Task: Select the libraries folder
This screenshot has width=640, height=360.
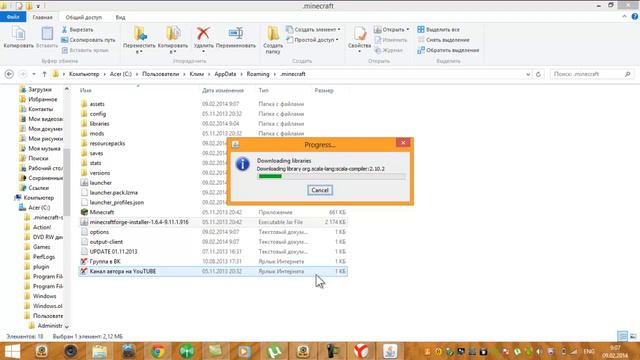Action: tap(99, 124)
